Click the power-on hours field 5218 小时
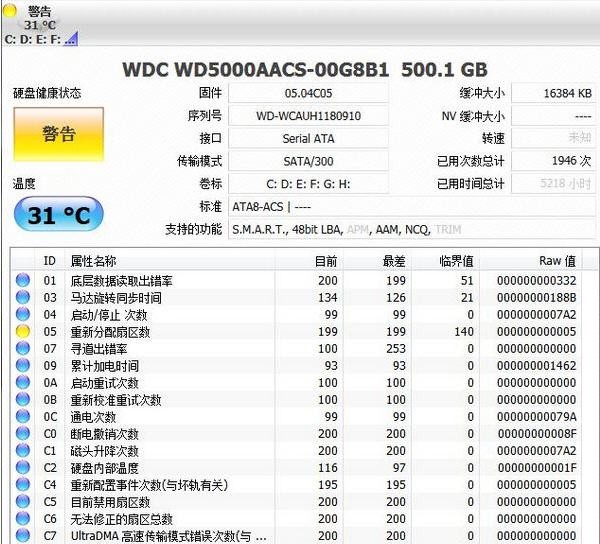Viewport: 600px width, 544px height. tap(554, 184)
